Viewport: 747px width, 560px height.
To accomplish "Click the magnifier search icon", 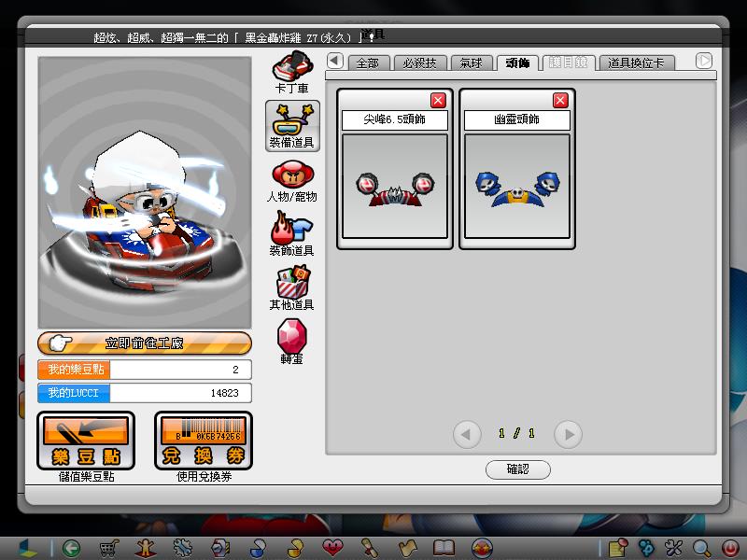I will (701, 549).
